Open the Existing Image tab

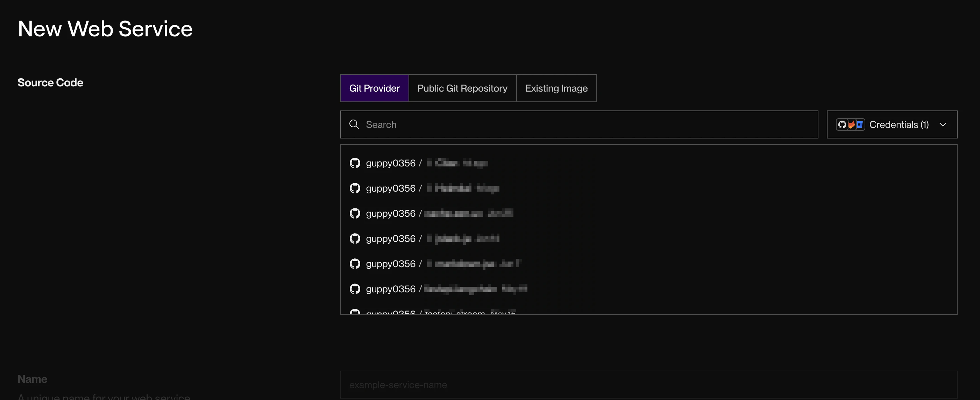(556, 88)
